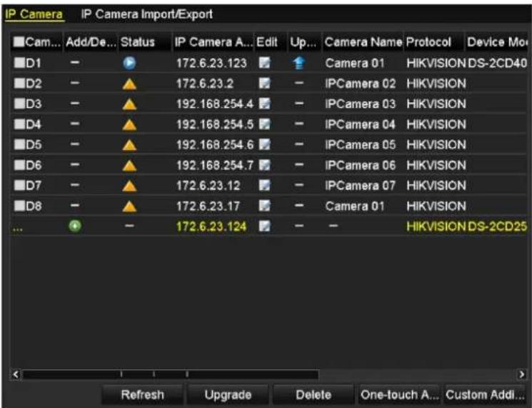The image size is (532, 408).
Task: Open the Custom Adding button
Action: coord(485,394)
